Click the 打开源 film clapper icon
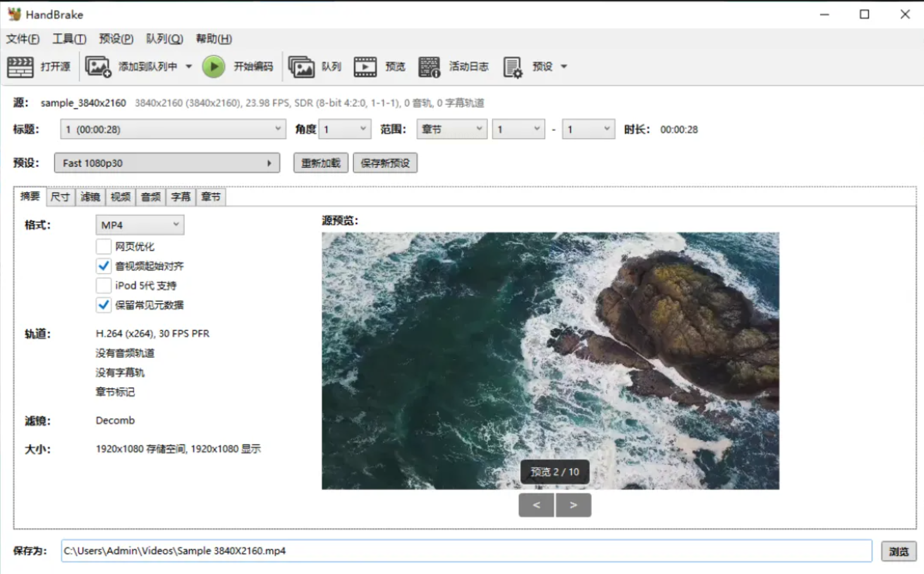 tap(20, 67)
